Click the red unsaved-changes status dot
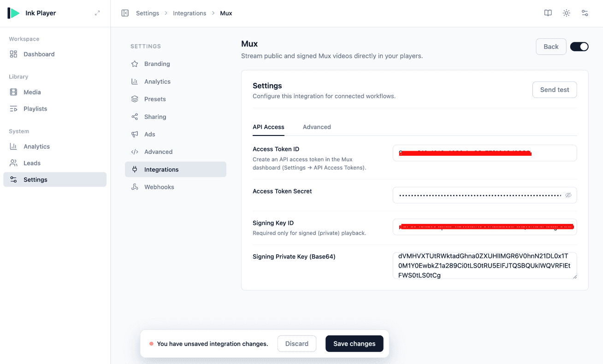This screenshot has width=603, height=364. pos(151,344)
